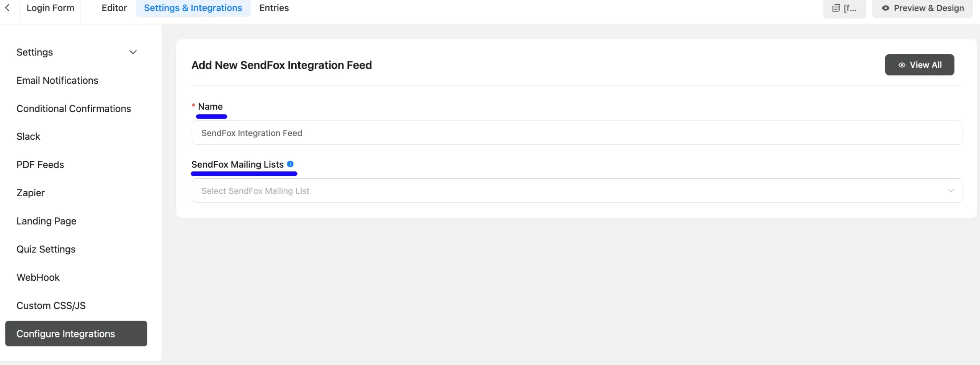Click the View All button

(920, 65)
